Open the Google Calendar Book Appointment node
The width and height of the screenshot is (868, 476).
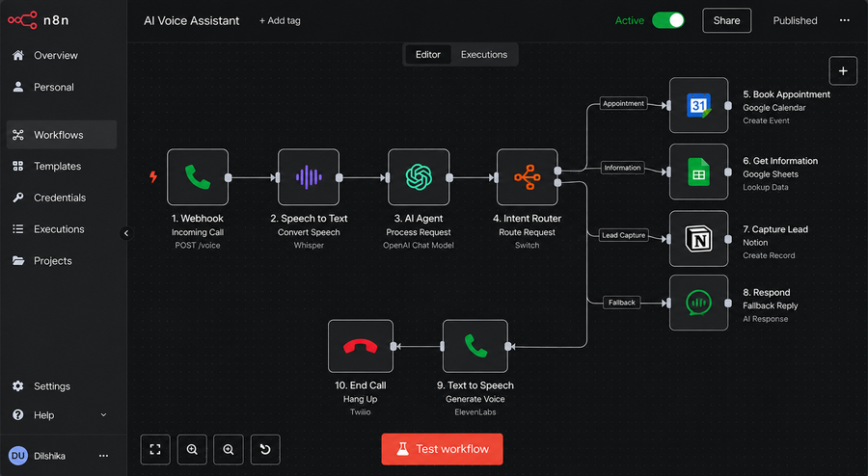click(698, 105)
